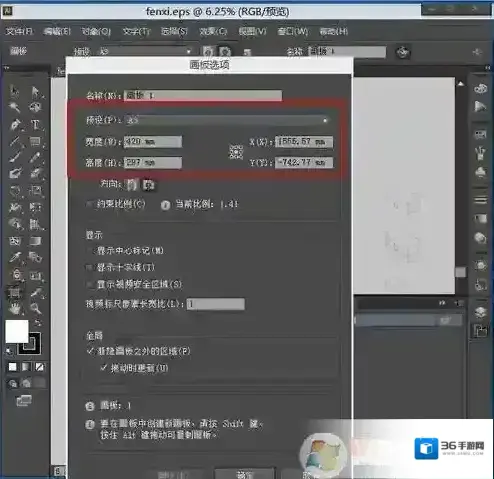Expand the Tools panel double arrow
The width and height of the screenshot is (494, 479).
pyautogui.click(x=6, y=68)
